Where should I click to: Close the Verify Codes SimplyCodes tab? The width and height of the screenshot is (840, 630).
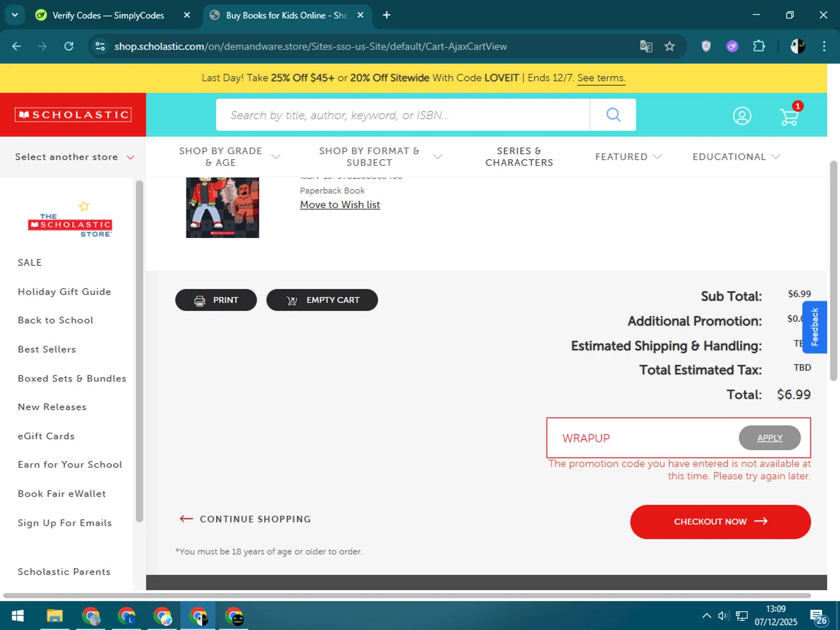(x=187, y=15)
